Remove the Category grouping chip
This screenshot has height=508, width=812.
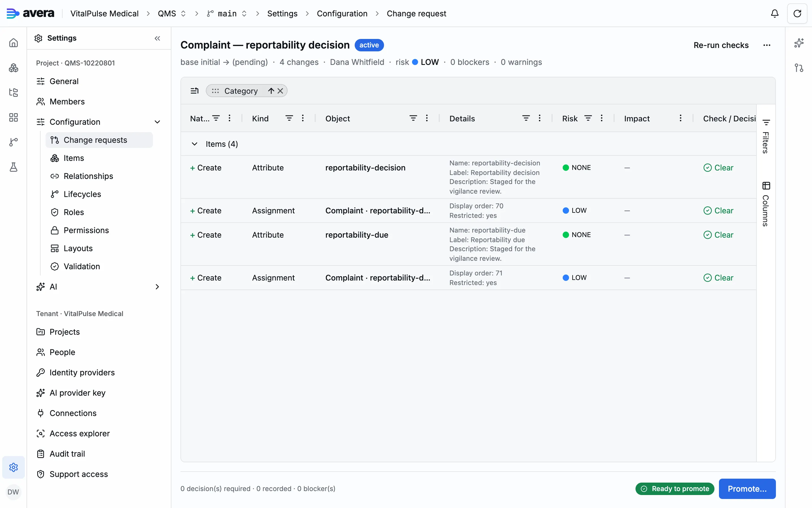(x=281, y=91)
